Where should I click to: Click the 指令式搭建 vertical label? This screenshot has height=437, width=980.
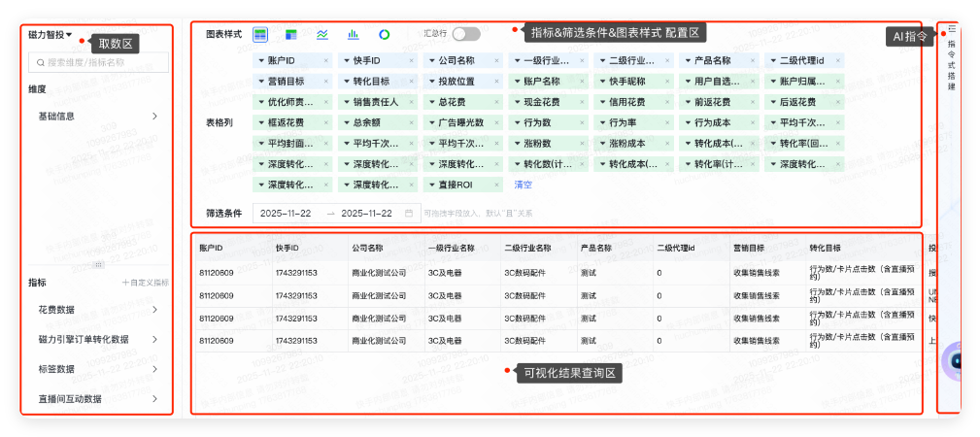coord(952,65)
